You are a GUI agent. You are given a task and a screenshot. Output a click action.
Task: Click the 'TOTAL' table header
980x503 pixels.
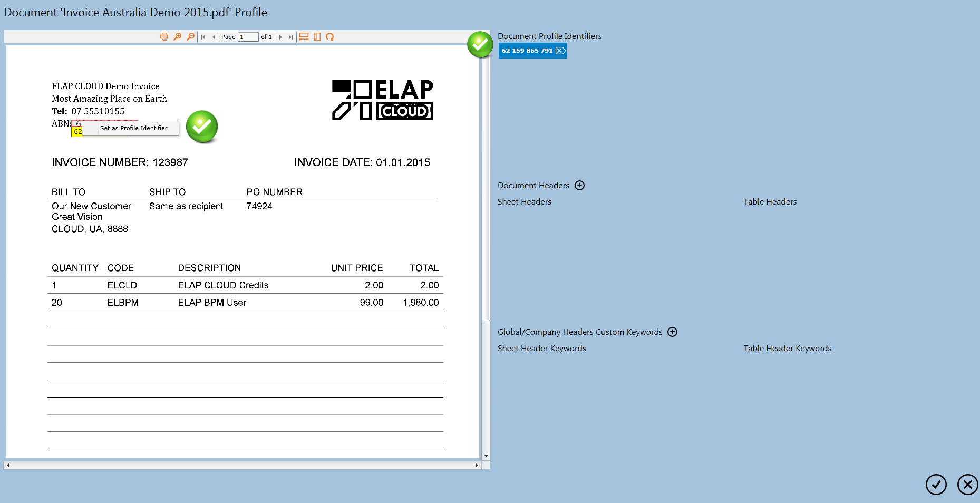(424, 268)
